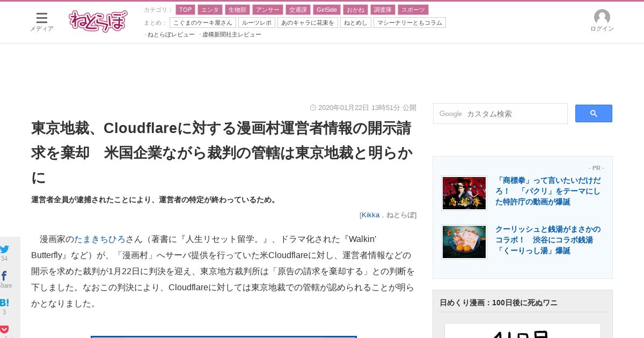This screenshot has height=338, width=644.
Task: Open the GirlSide category tab
Action: pyautogui.click(x=326, y=10)
